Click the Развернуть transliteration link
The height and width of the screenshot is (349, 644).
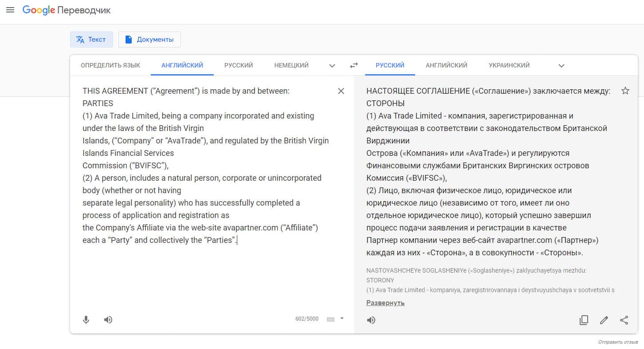pyautogui.click(x=385, y=303)
